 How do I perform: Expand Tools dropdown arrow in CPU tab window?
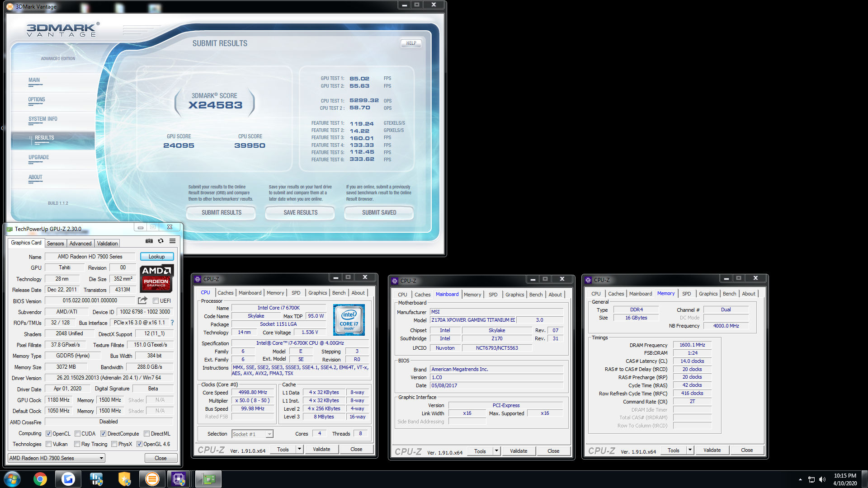point(299,449)
